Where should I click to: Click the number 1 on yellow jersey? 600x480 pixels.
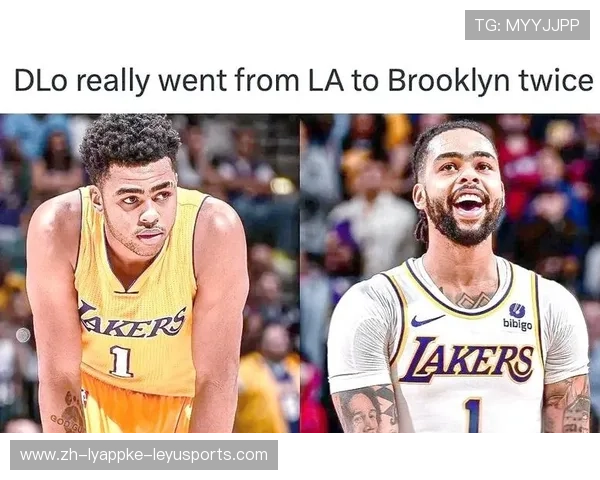click(x=121, y=362)
